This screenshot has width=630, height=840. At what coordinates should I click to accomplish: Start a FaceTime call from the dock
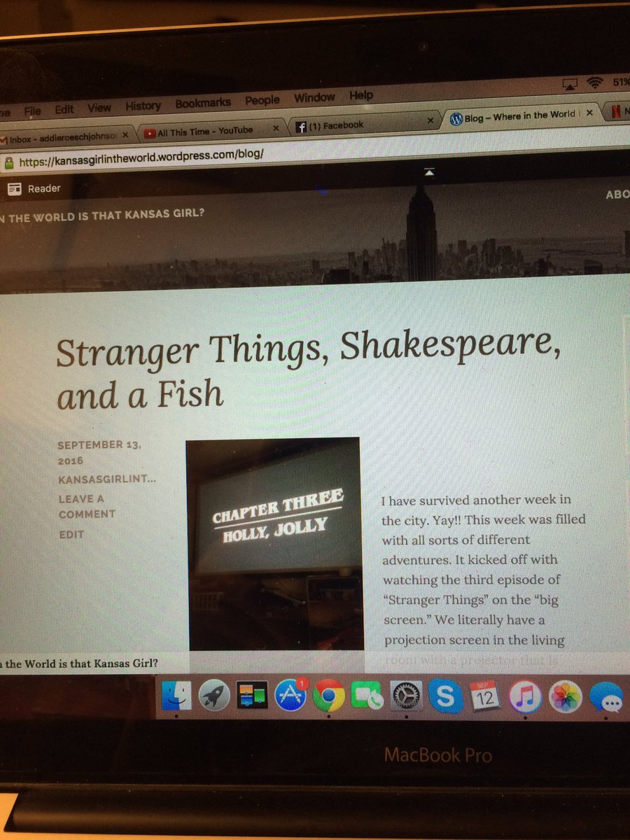[369, 696]
